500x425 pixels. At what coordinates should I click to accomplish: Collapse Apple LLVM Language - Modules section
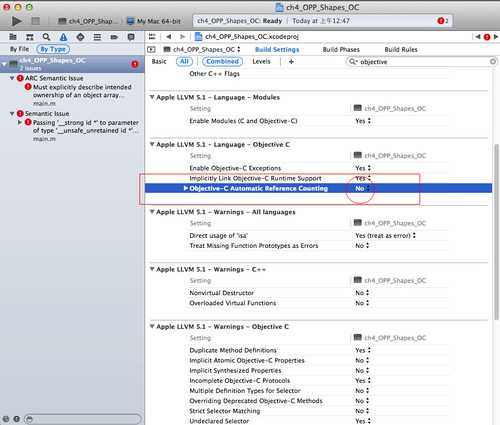point(152,97)
